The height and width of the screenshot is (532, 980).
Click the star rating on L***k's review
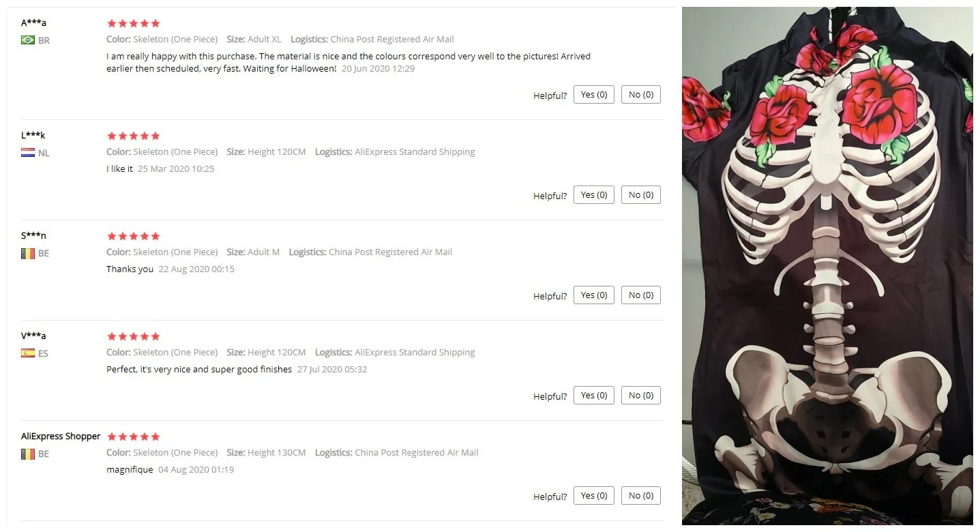coord(134,136)
